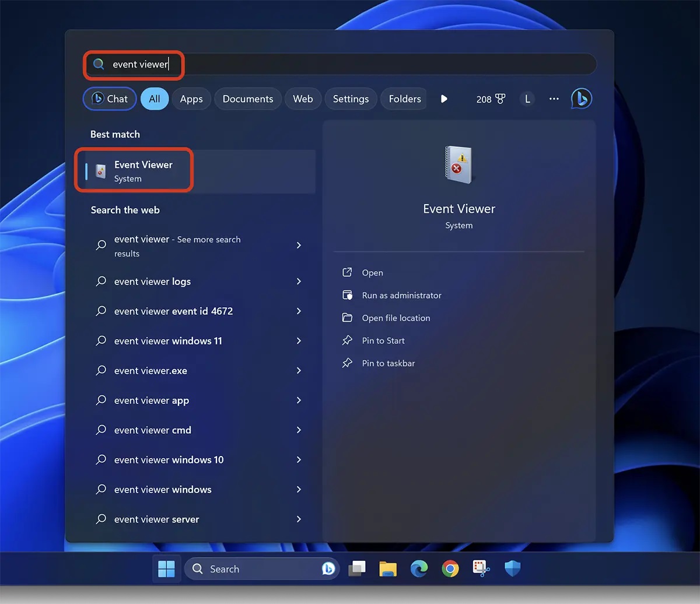Screen dimensions: 700x604
Task: Show more filters with the arrow
Action: [x=444, y=99]
